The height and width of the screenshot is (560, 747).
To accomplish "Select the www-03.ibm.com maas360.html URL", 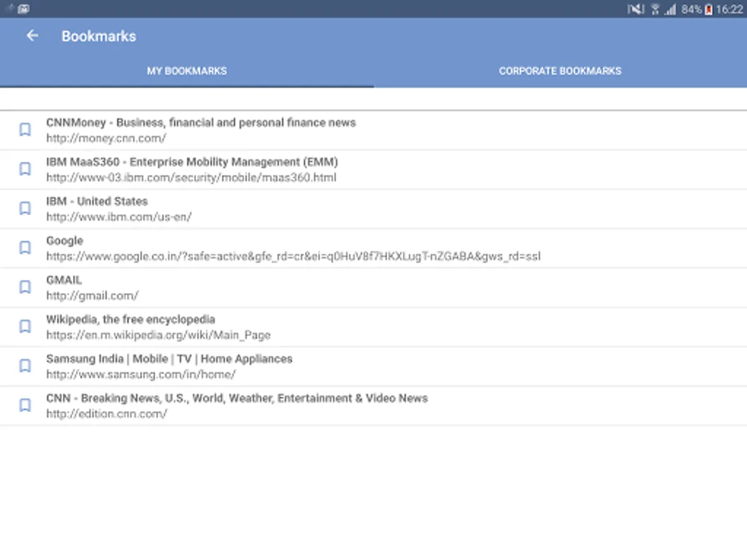I will click(191, 177).
